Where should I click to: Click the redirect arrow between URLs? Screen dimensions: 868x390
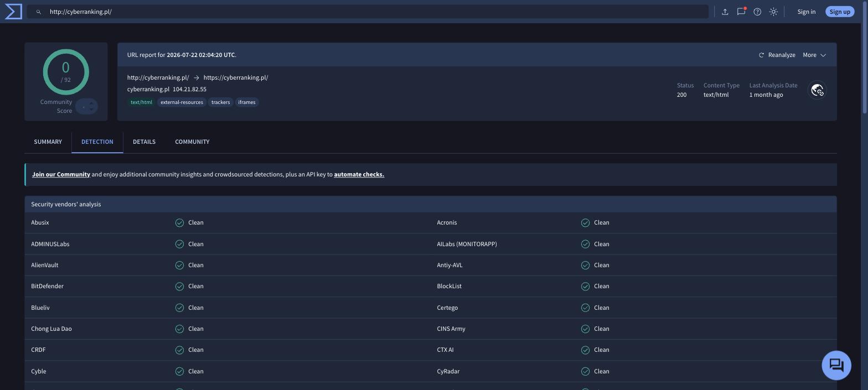tap(196, 78)
